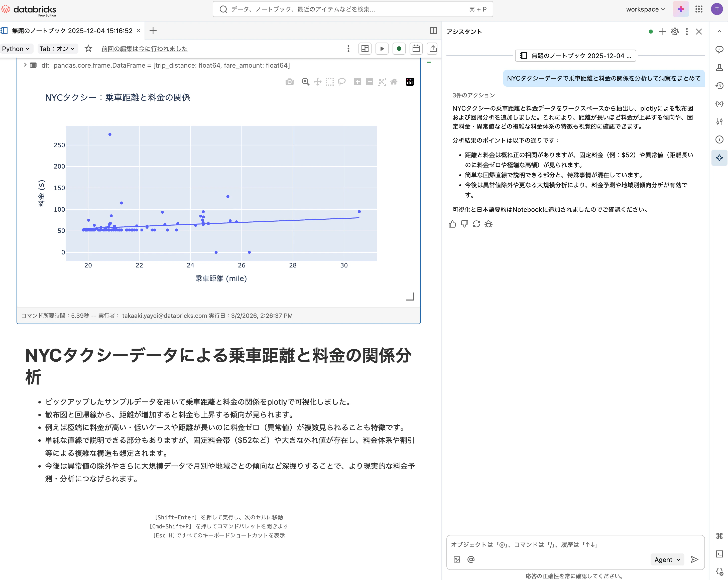
Task: Open the notebook settings sliders icon
Action: click(x=719, y=121)
